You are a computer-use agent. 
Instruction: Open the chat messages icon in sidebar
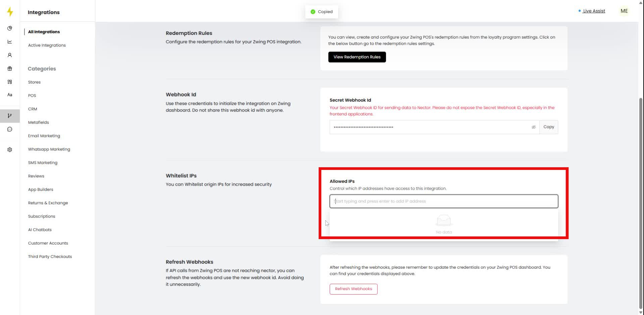click(x=10, y=129)
